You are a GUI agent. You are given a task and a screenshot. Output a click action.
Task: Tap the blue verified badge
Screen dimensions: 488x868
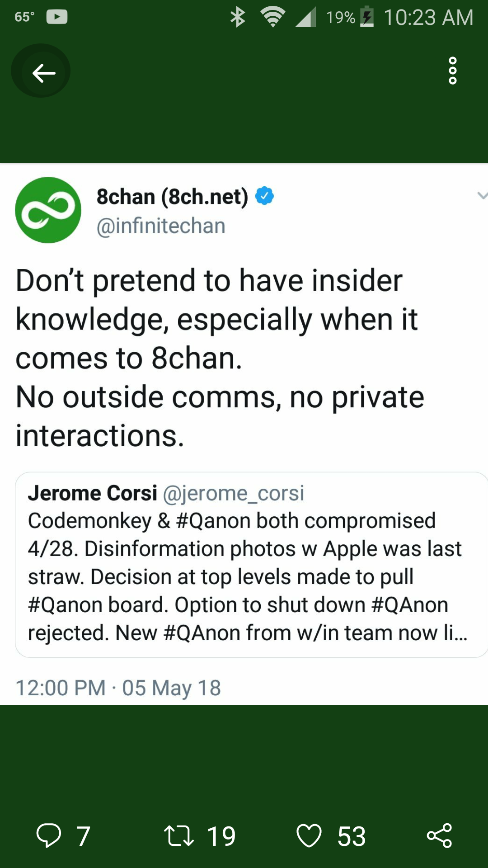coord(264,196)
